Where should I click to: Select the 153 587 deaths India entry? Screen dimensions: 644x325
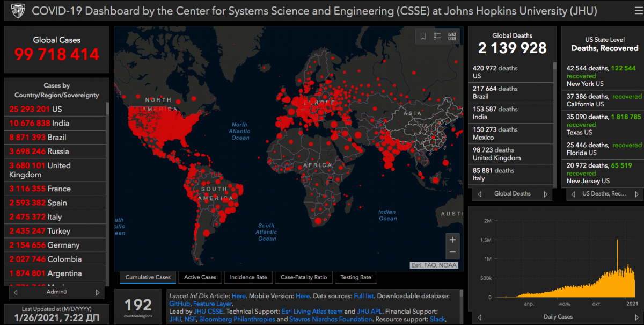click(511, 113)
